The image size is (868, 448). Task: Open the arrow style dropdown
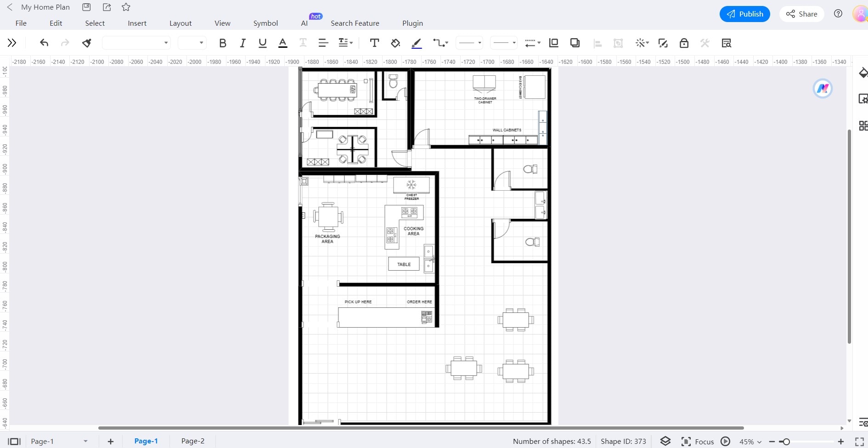point(532,43)
